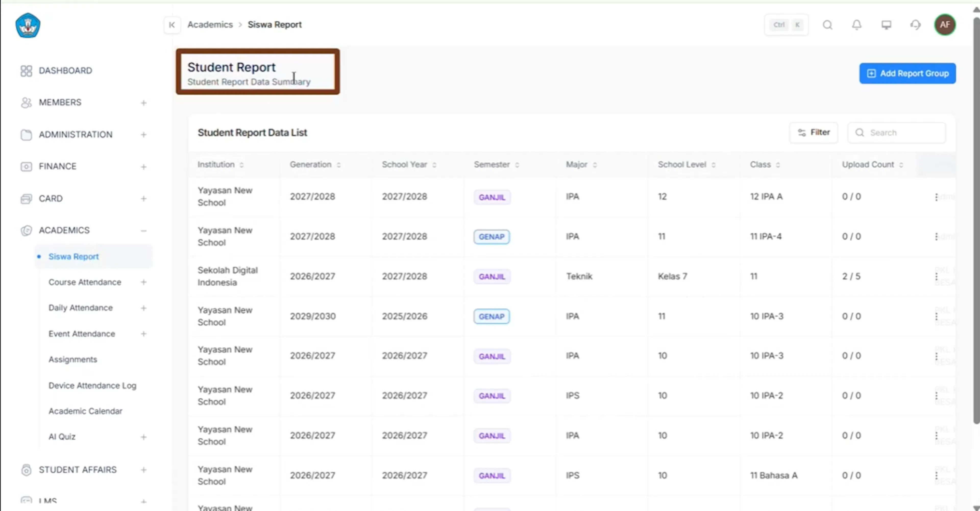Viewport: 980px width, 511px height.
Task: Sort by Upload Count column
Action: click(901, 165)
